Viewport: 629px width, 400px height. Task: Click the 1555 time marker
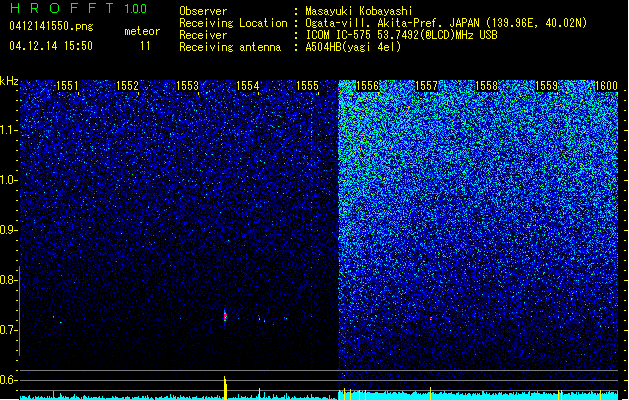[x=307, y=86]
